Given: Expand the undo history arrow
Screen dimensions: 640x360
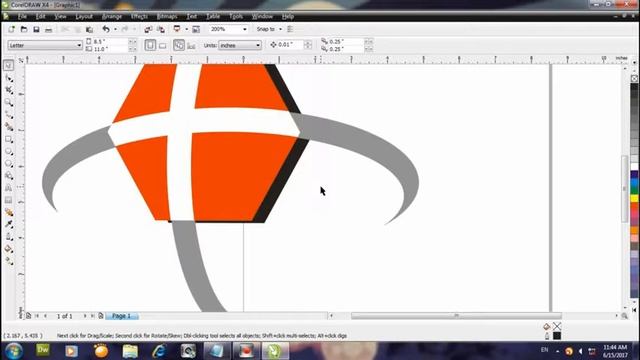Looking at the screenshot, I should [x=116, y=29].
